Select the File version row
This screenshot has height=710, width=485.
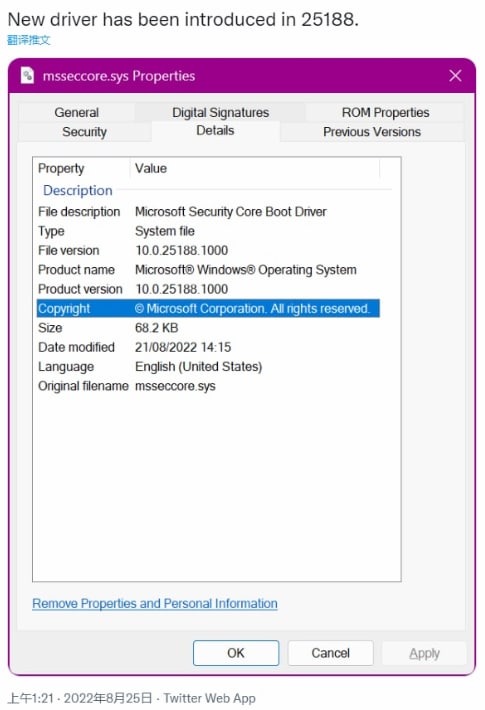[x=208, y=250]
